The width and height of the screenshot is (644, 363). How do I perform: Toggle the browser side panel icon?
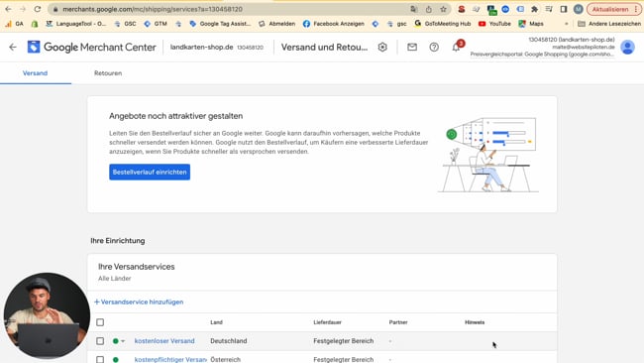pyautogui.click(x=564, y=9)
